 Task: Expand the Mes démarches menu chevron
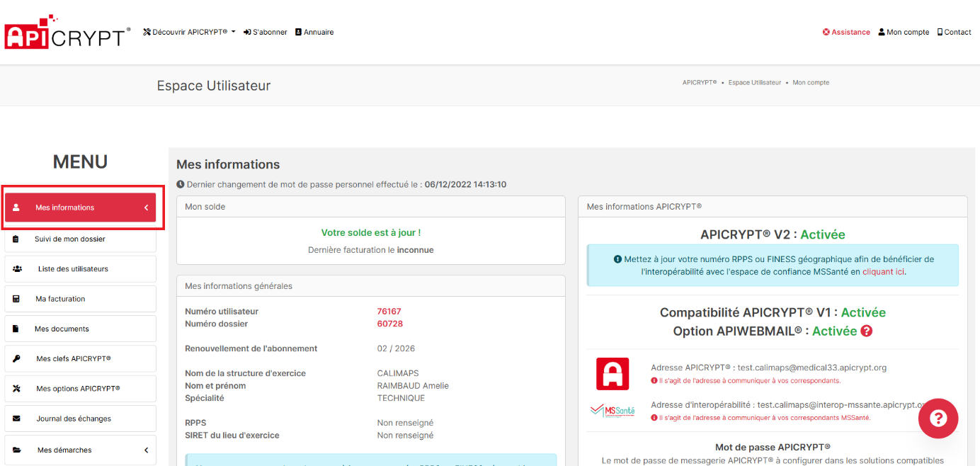click(146, 450)
